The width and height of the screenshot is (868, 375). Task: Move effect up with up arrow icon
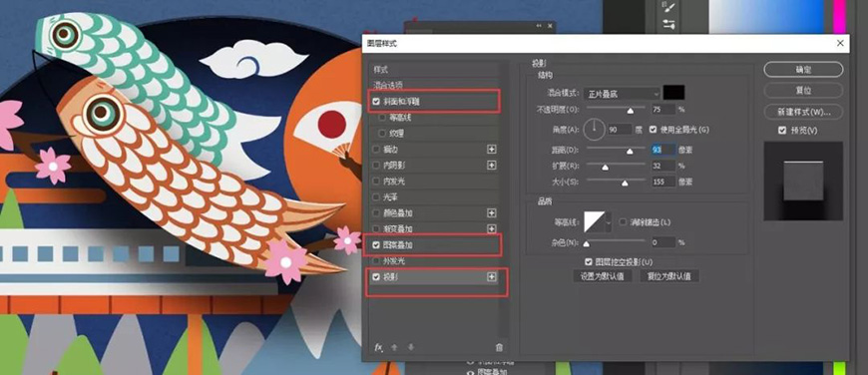pos(395,347)
